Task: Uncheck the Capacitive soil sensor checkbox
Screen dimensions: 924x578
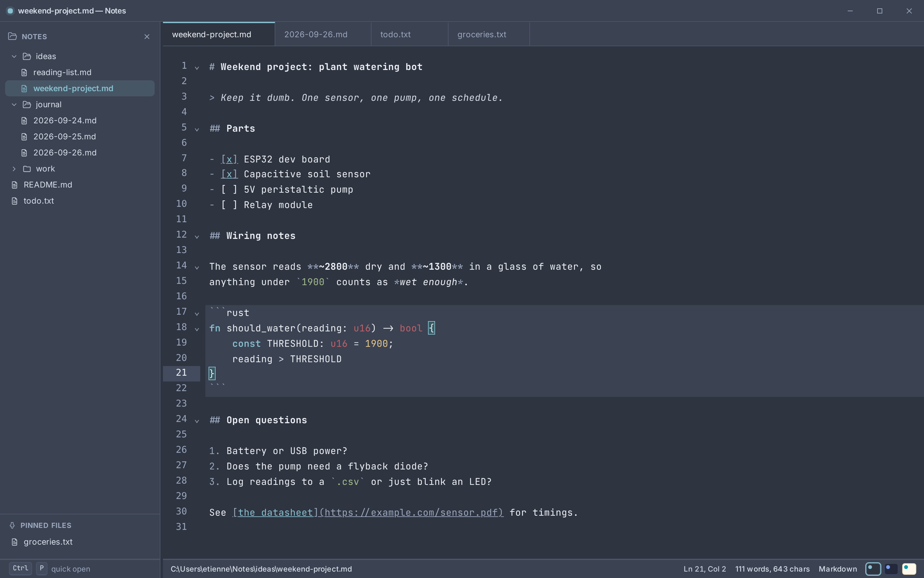Action: tap(229, 174)
